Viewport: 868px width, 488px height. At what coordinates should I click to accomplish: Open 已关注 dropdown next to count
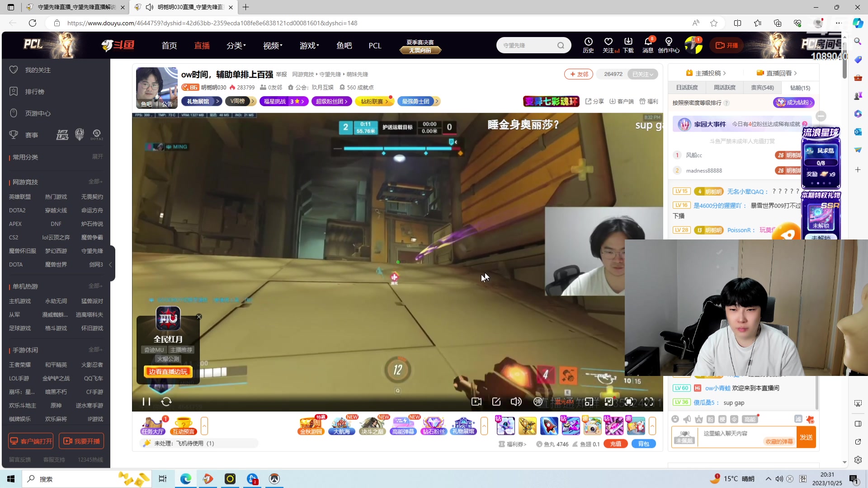[642, 74]
